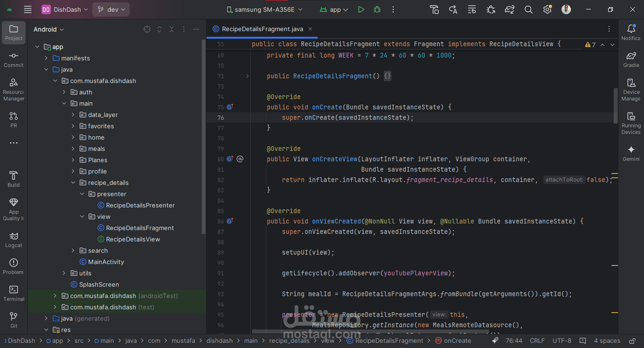Open the Gemini assistant panel
The image size is (644, 348).
pyautogui.click(x=631, y=153)
